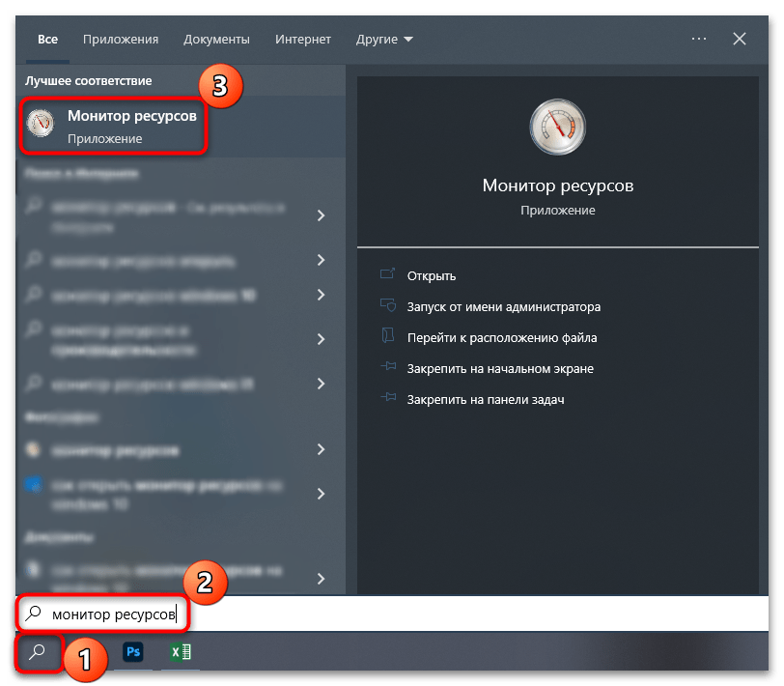
Task: Expand the last document result arrow
Action: (321, 578)
